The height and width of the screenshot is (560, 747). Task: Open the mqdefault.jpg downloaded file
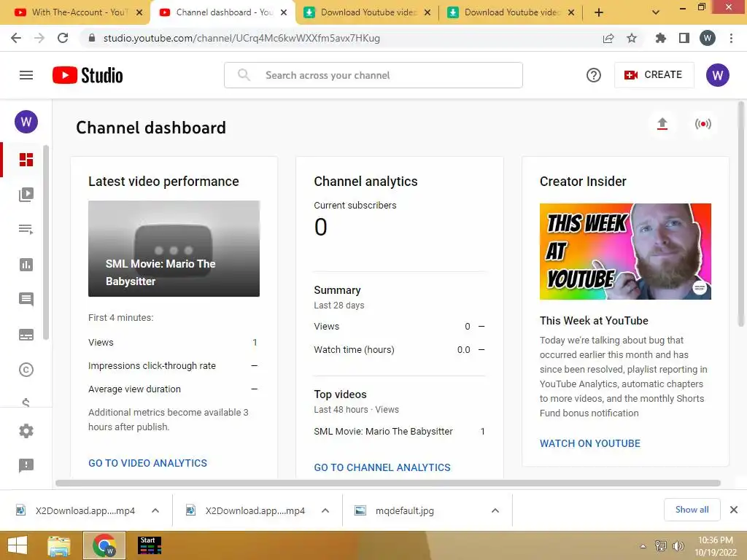(x=404, y=510)
